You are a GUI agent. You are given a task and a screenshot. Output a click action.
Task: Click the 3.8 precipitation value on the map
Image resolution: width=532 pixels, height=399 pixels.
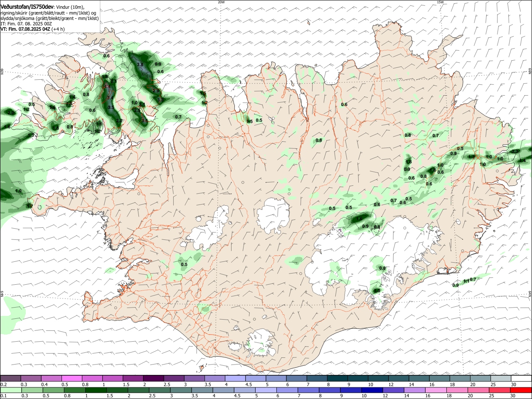[140, 64]
